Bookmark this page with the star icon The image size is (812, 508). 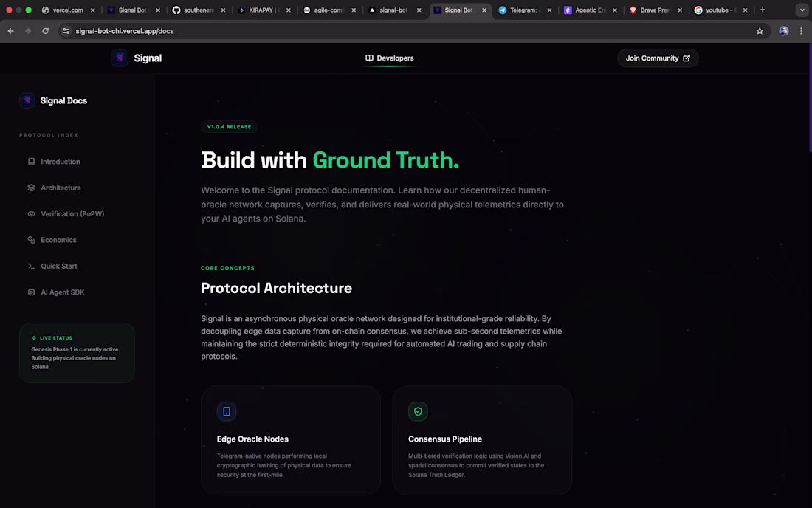click(760, 31)
